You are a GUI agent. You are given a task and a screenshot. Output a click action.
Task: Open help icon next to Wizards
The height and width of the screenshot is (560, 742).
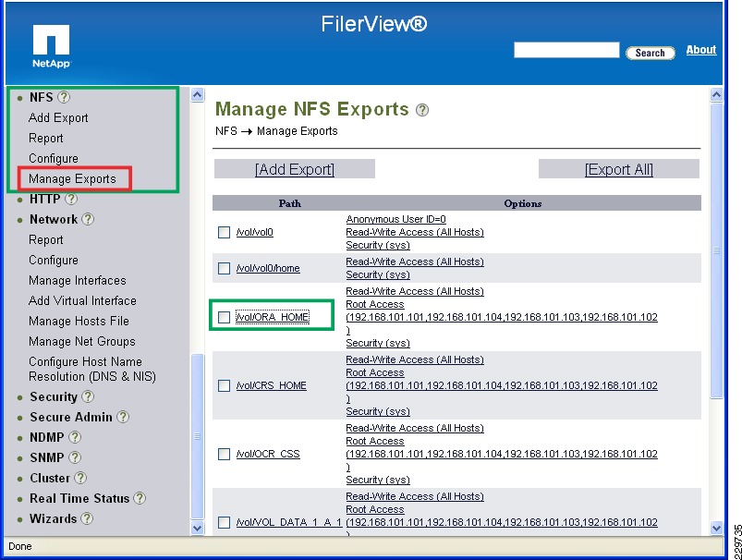pyautogui.click(x=87, y=518)
